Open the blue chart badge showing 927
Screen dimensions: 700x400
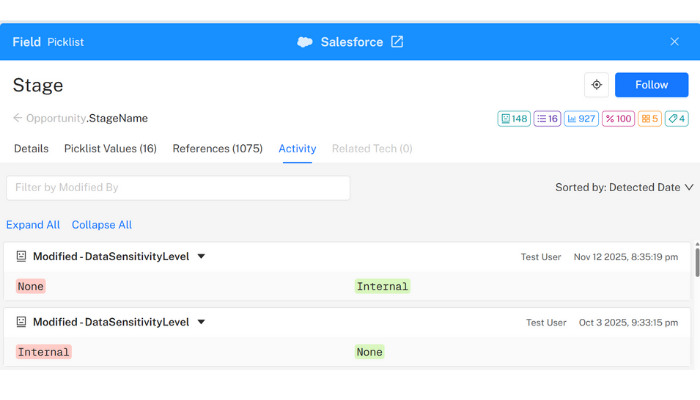(581, 118)
